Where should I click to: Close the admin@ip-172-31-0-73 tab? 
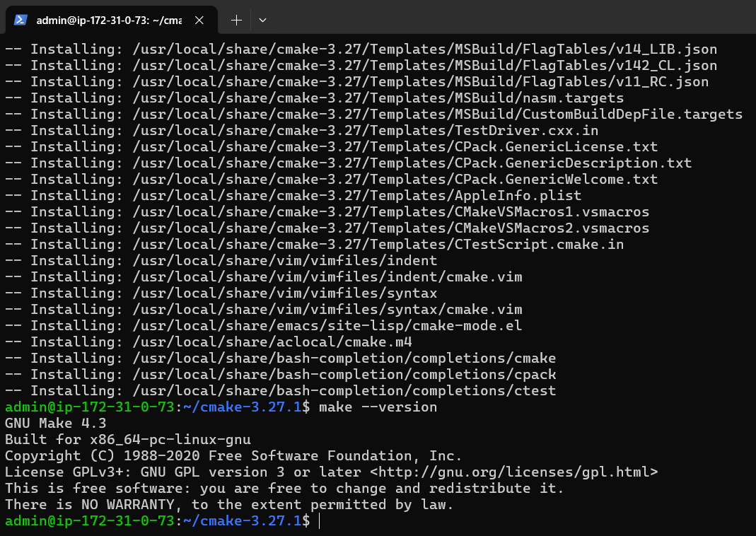(199, 20)
